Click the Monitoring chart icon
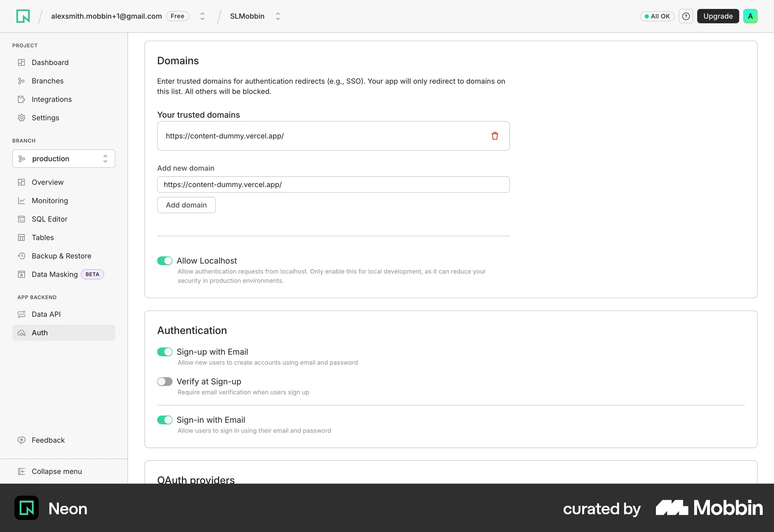774x532 pixels. (21, 201)
